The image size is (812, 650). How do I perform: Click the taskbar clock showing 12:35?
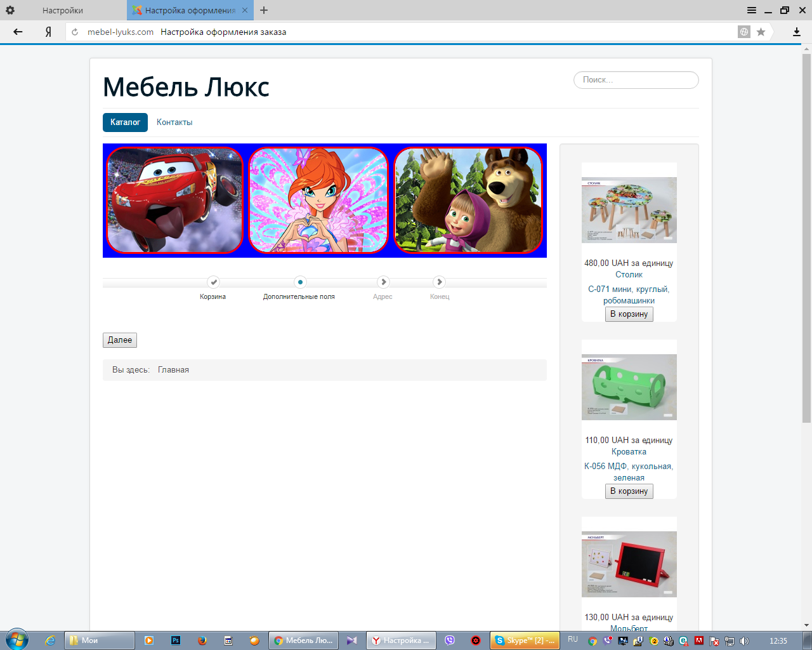point(778,641)
